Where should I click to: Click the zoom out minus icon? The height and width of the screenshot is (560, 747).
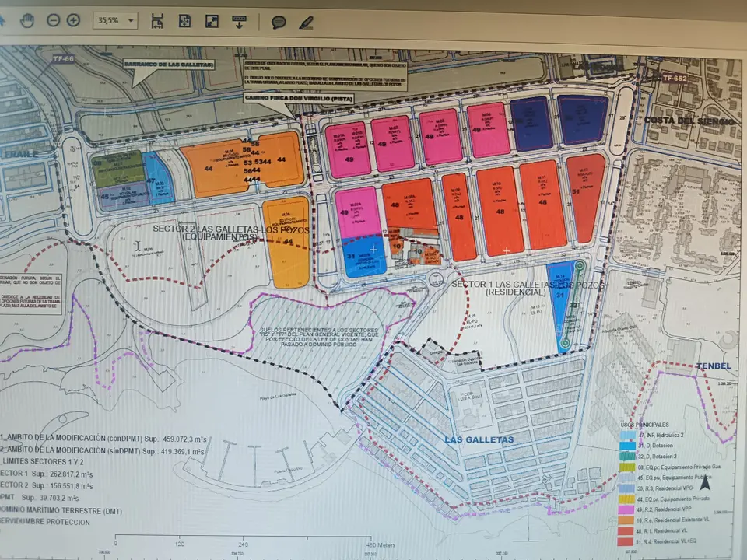(x=54, y=20)
